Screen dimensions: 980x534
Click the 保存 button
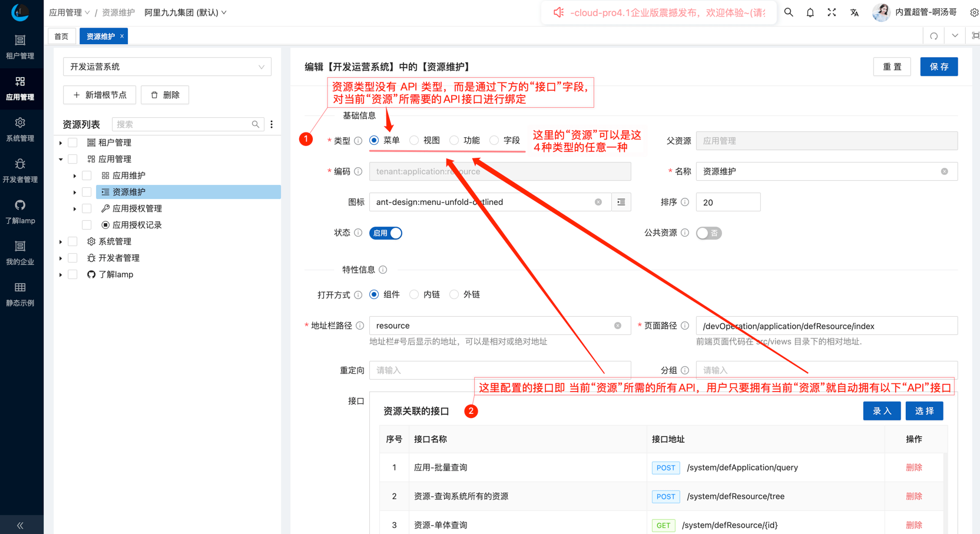pyautogui.click(x=939, y=67)
